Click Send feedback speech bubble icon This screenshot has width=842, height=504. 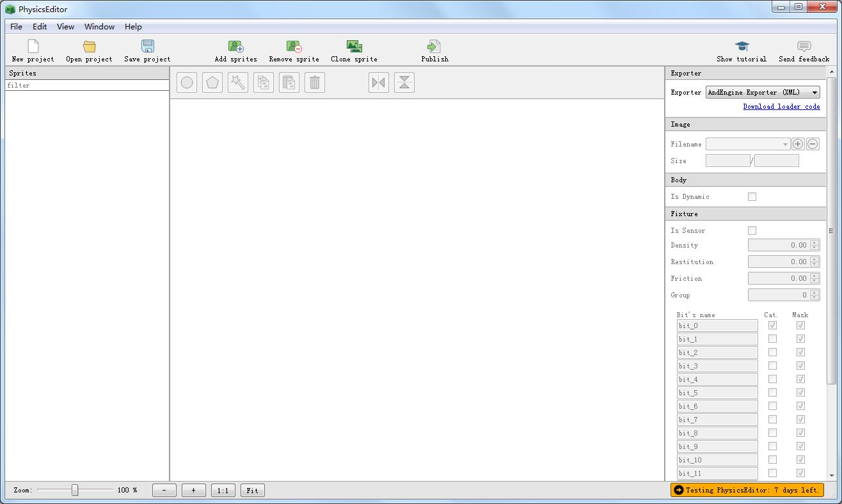pyautogui.click(x=804, y=46)
